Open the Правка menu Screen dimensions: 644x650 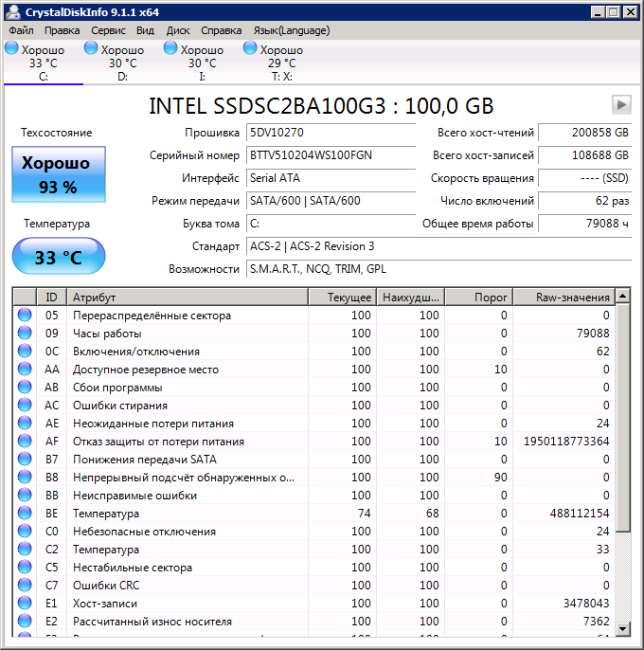tap(63, 30)
